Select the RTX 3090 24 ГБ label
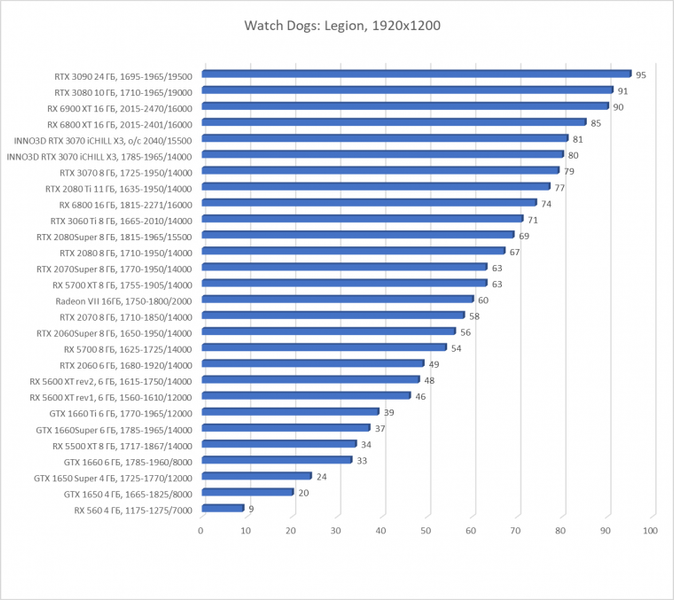This screenshot has height=600, width=674. click(123, 77)
